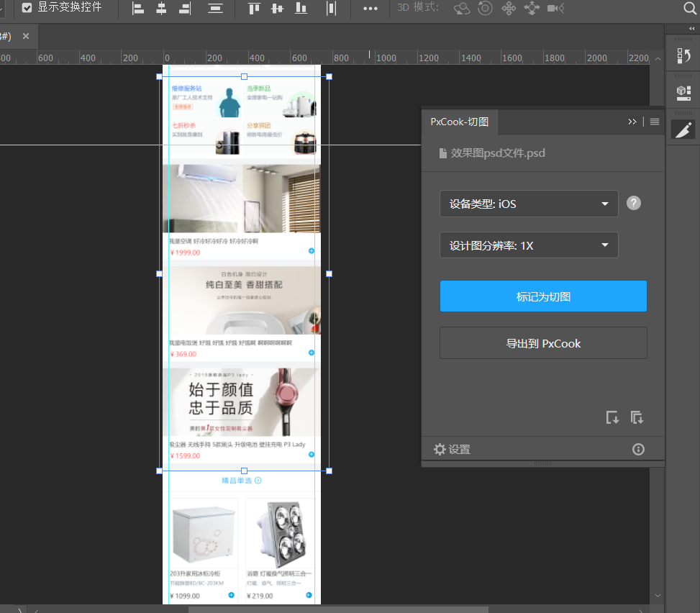The width and height of the screenshot is (700, 613).
Task: Click the 七折秒杀 card title
Action: click(x=184, y=125)
